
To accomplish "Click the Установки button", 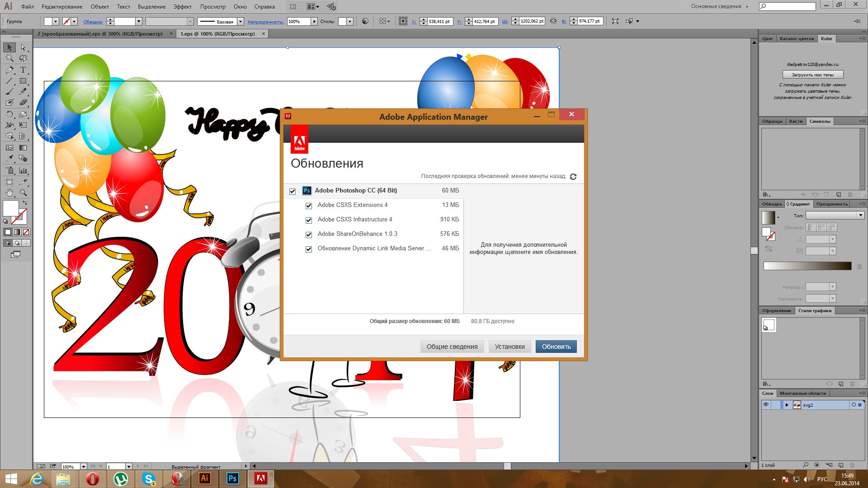I will 509,347.
